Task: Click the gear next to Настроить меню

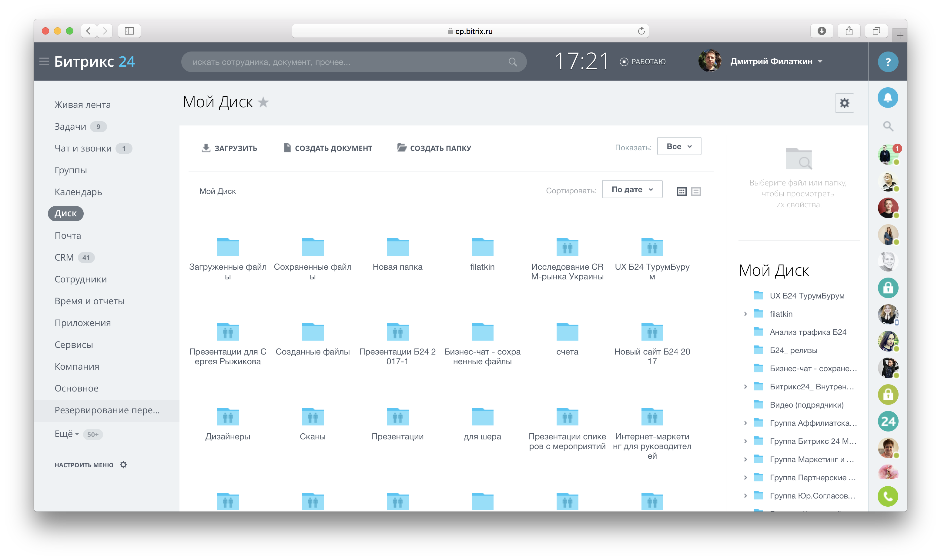Action: point(123,465)
